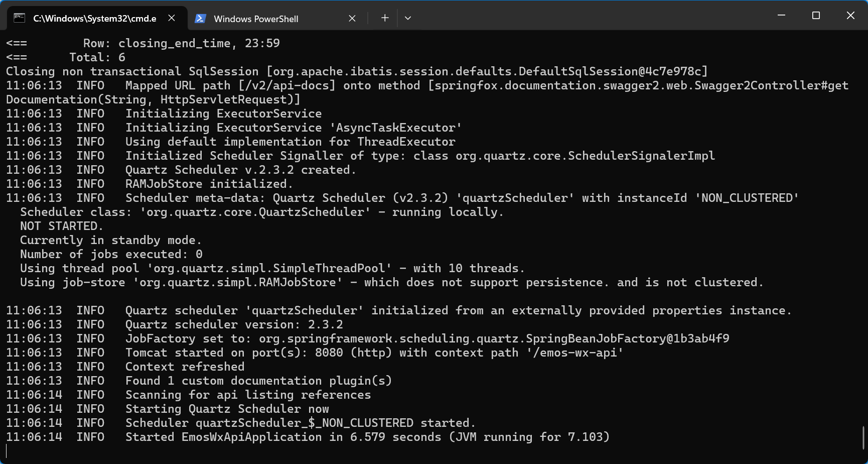The width and height of the screenshot is (868, 464).
Task: Maximize the terminal window
Action: (x=816, y=16)
